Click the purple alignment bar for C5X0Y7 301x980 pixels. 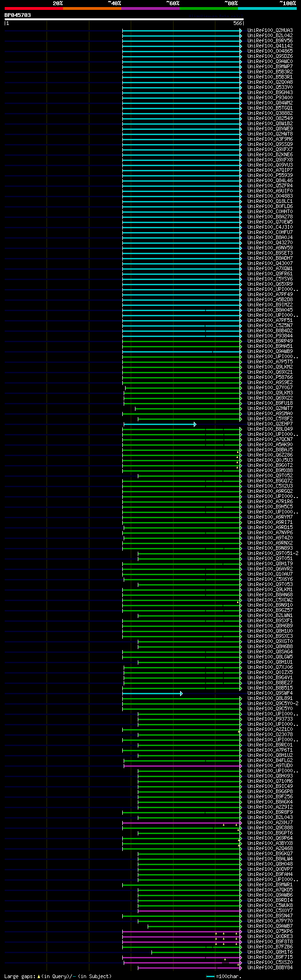(190, 911)
